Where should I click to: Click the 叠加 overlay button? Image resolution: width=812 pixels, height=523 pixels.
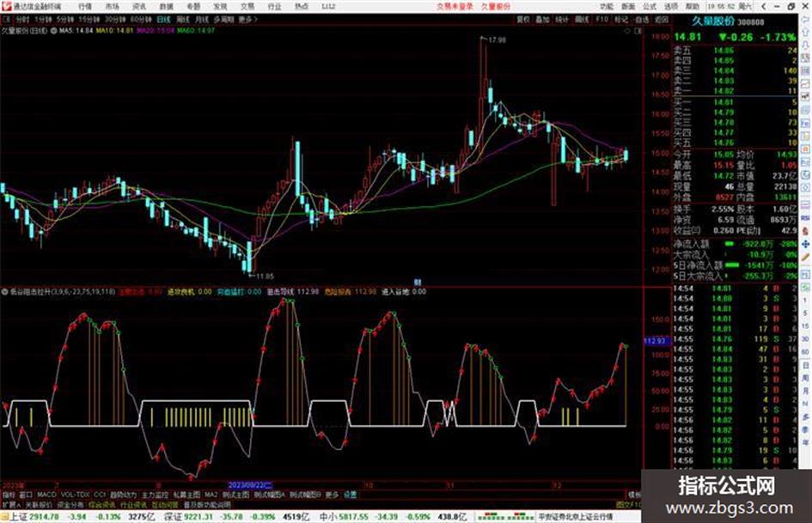coord(542,19)
